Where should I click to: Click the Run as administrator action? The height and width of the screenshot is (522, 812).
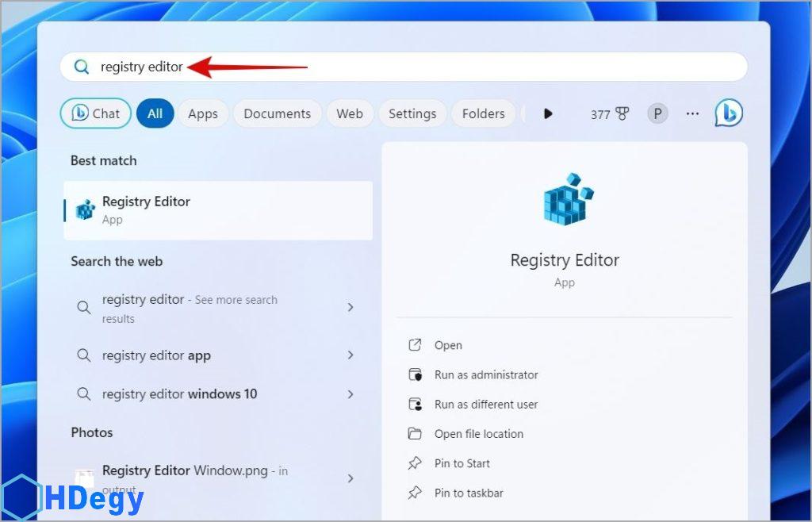(485, 374)
